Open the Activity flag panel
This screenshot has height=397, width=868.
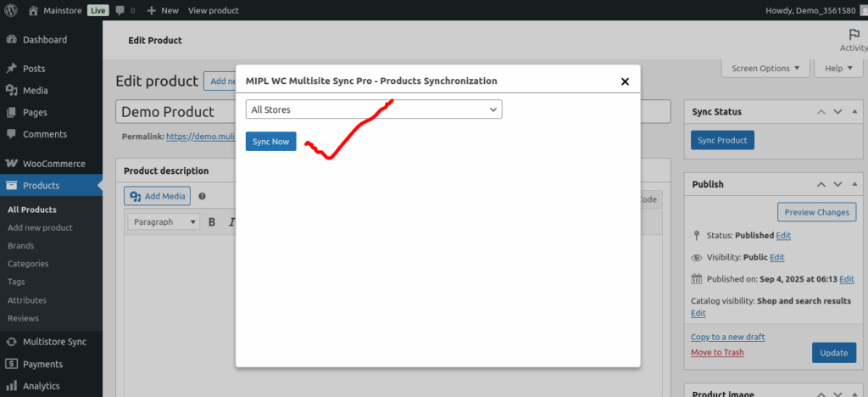854,40
